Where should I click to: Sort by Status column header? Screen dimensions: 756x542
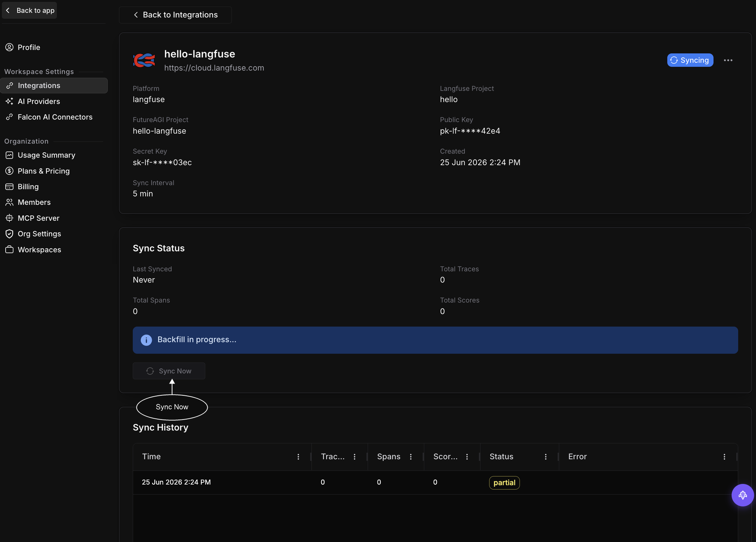click(x=501, y=457)
